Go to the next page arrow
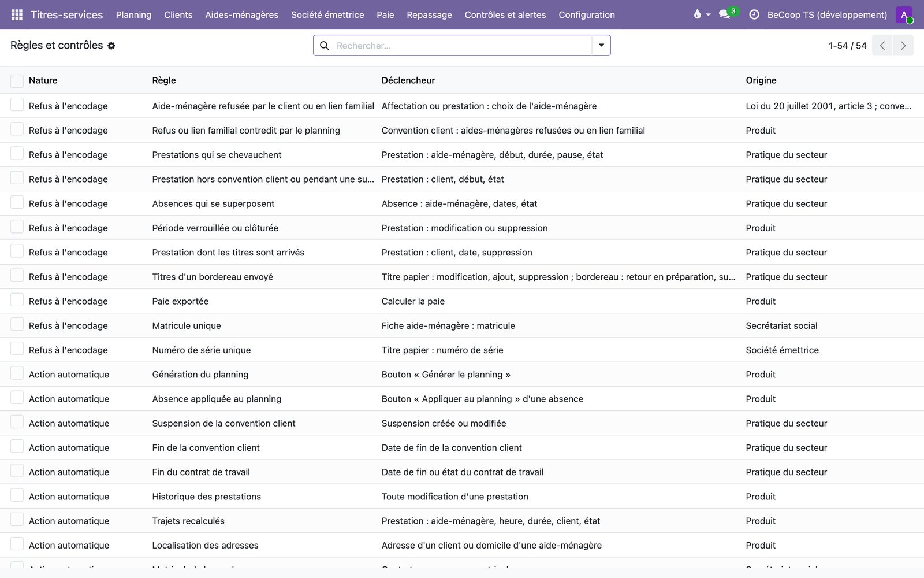 [903, 46]
